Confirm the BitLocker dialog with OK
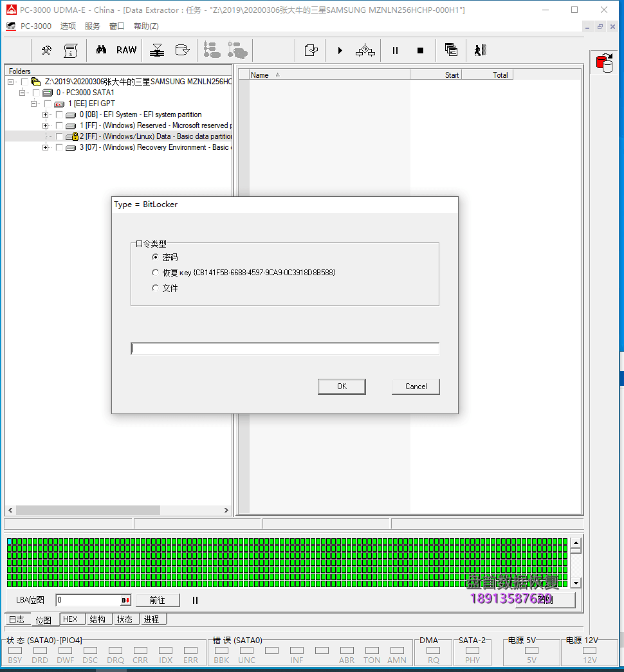 (342, 386)
